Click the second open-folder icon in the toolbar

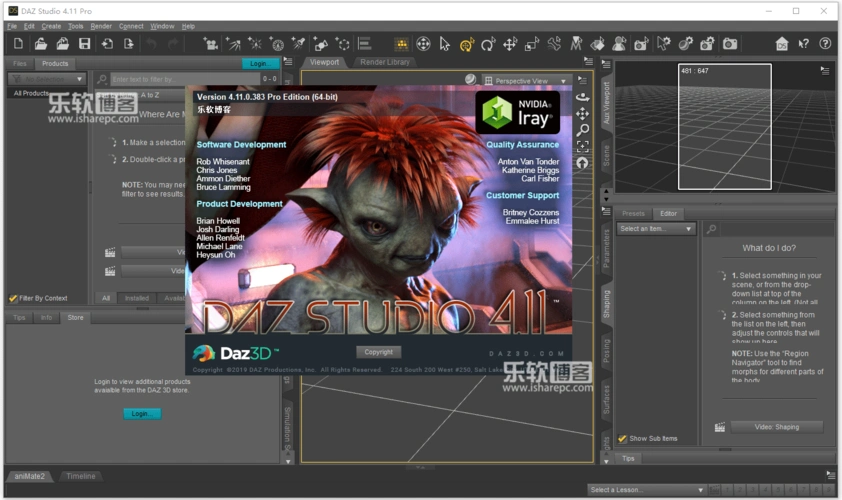click(63, 44)
